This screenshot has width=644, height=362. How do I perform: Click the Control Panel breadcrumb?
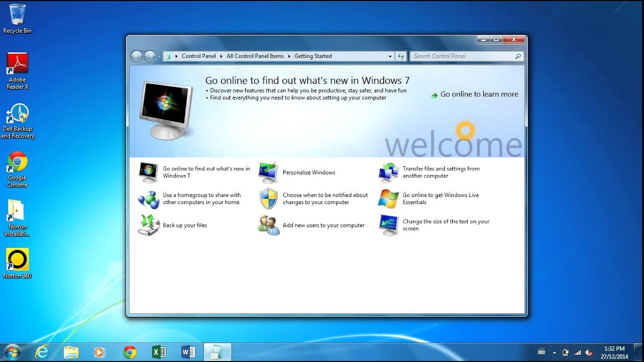199,56
